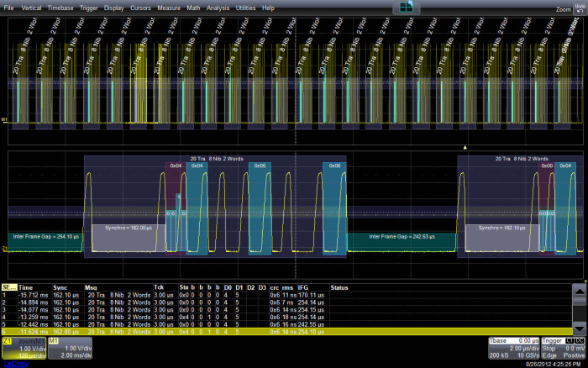588x368 pixels.
Task: Click the Synchro = 162.00 µs annotation
Action: (x=128, y=227)
